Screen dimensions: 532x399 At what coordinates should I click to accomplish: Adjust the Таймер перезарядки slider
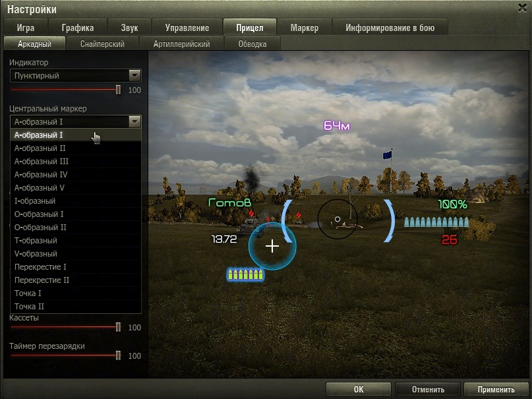[x=118, y=355]
